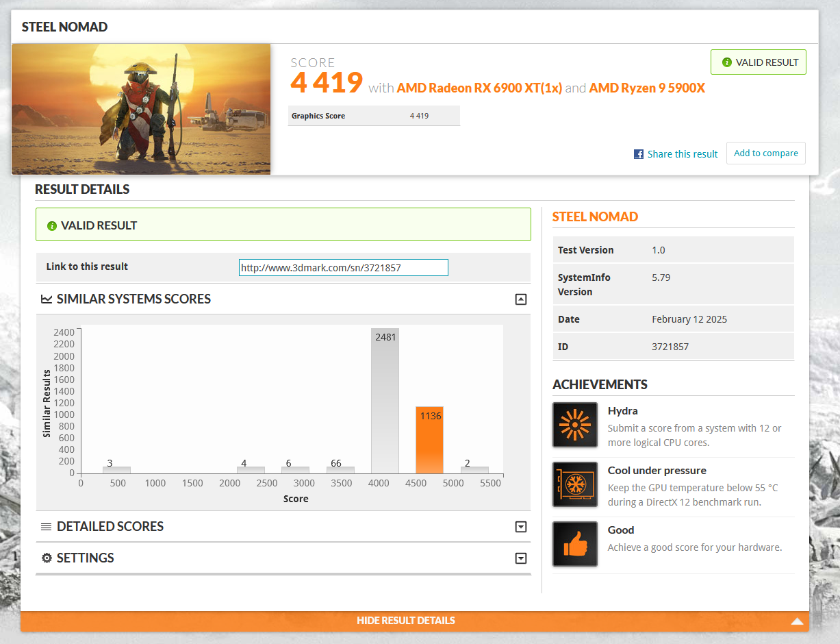The width and height of the screenshot is (840, 644).
Task: Click the Hydra achievement description text
Action: click(694, 435)
